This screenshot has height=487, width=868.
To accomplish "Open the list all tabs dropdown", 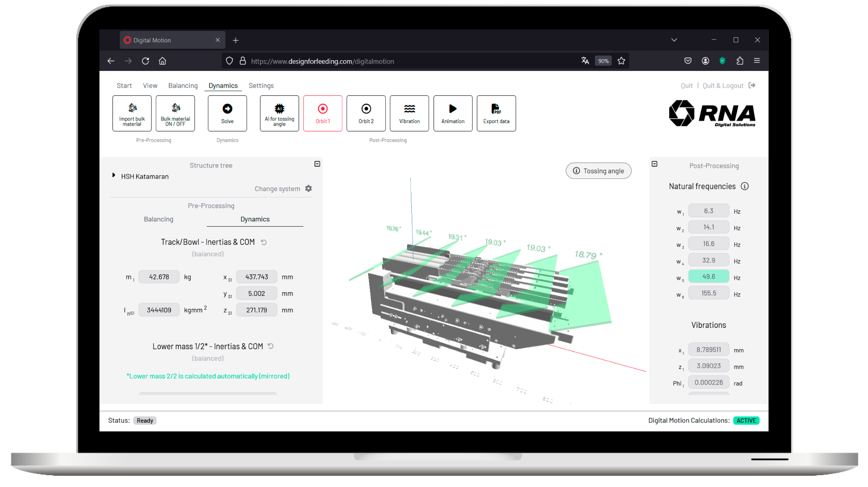I will coord(674,40).
